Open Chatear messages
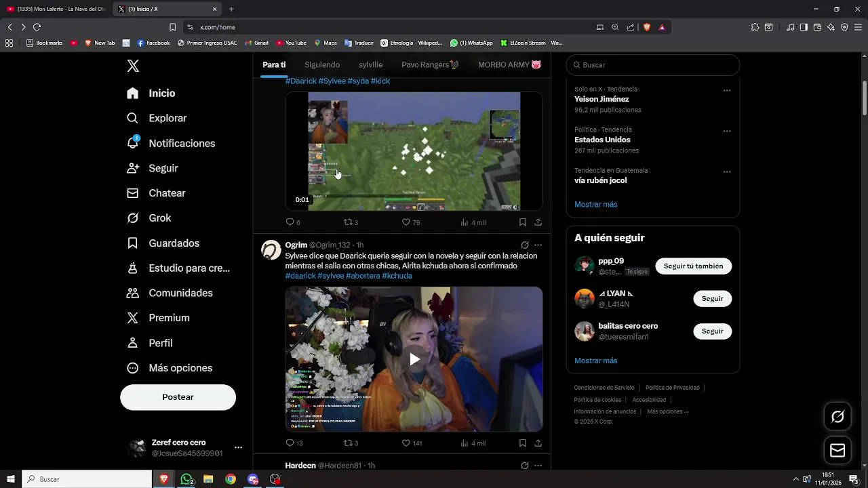This screenshot has height=488, width=868. pyautogui.click(x=156, y=193)
